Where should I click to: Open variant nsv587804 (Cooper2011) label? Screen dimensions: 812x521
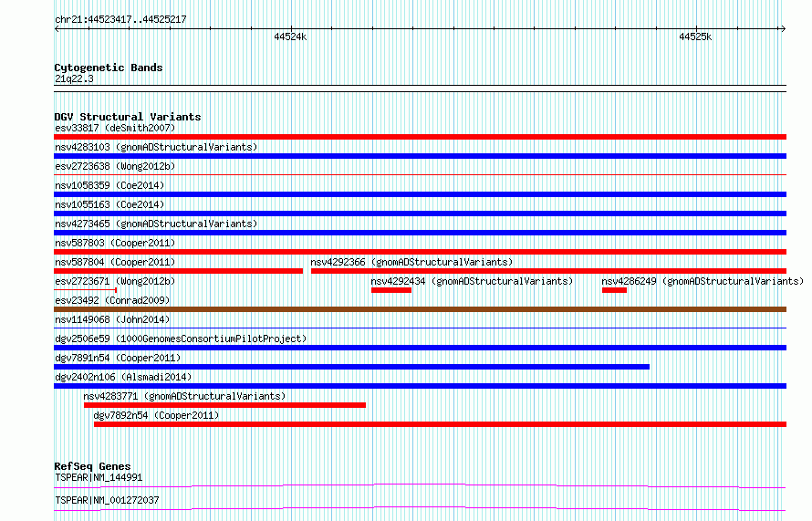(115, 262)
